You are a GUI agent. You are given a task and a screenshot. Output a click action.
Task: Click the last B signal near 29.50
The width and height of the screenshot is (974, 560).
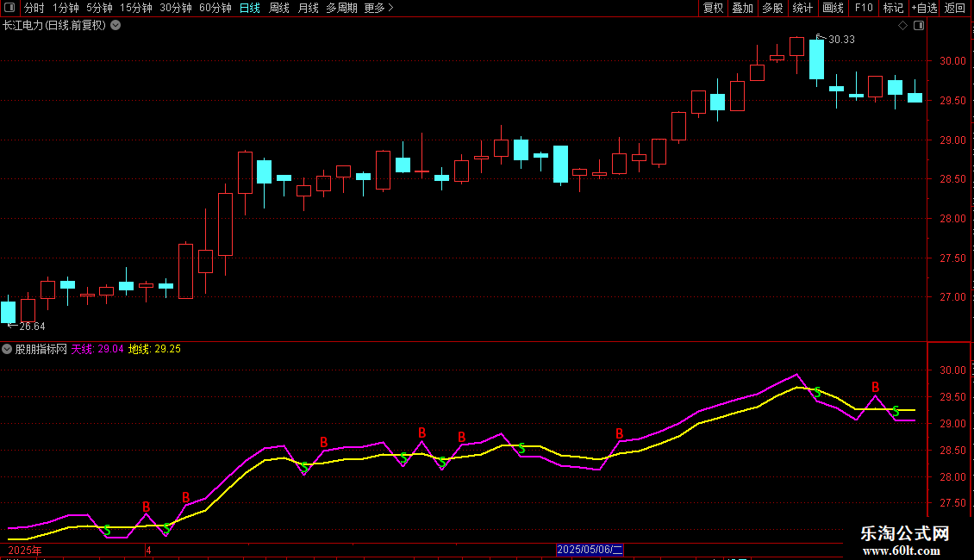coord(875,388)
